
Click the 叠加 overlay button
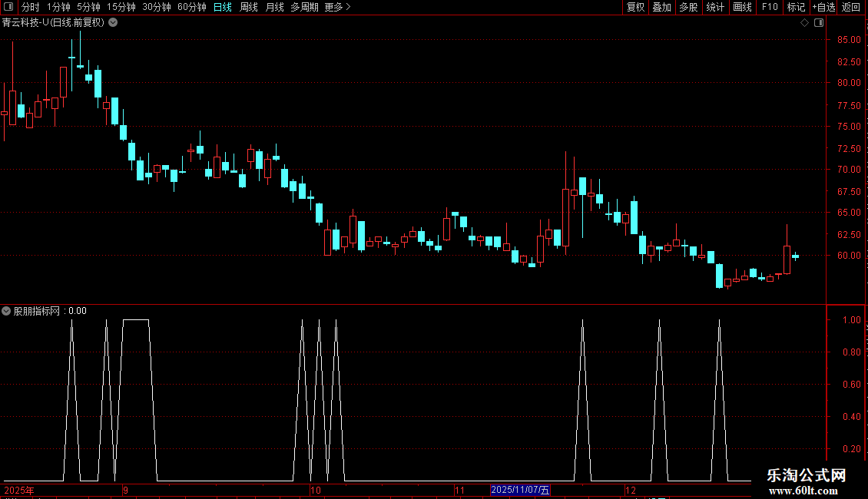click(x=661, y=7)
